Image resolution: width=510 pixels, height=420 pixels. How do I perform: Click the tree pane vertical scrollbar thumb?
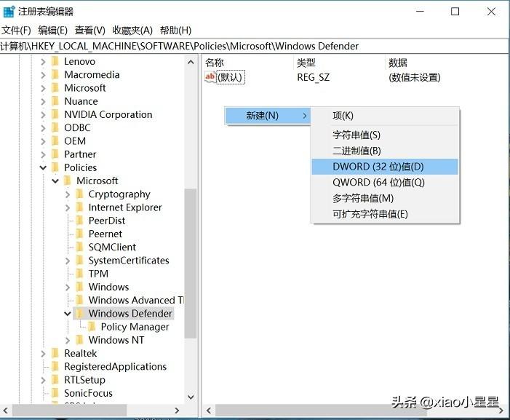pyautogui.click(x=191, y=264)
